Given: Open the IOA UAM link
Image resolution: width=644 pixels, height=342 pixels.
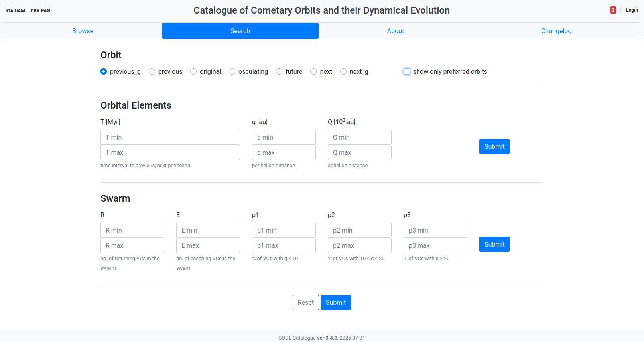Looking at the screenshot, I should [x=15, y=11].
